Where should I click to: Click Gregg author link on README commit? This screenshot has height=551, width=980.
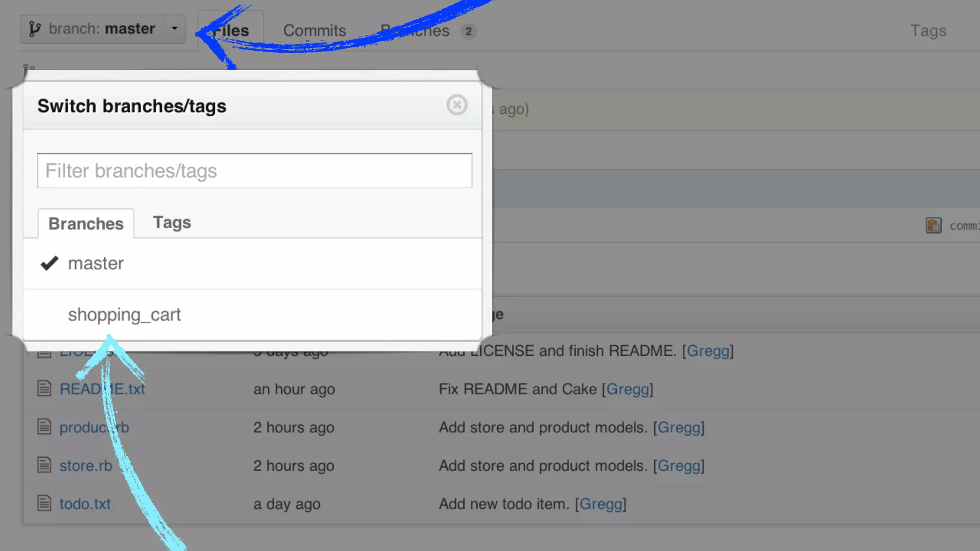(627, 389)
